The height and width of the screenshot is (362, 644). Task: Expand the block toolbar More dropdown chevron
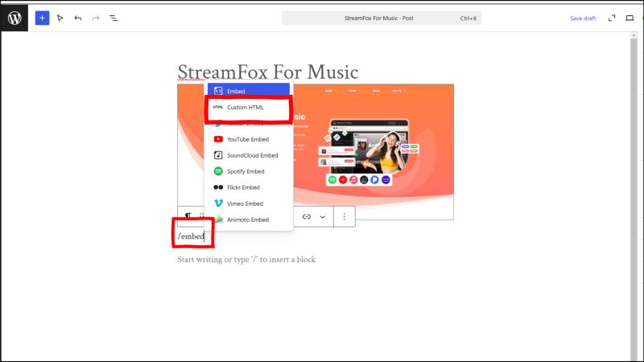coord(323,216)
